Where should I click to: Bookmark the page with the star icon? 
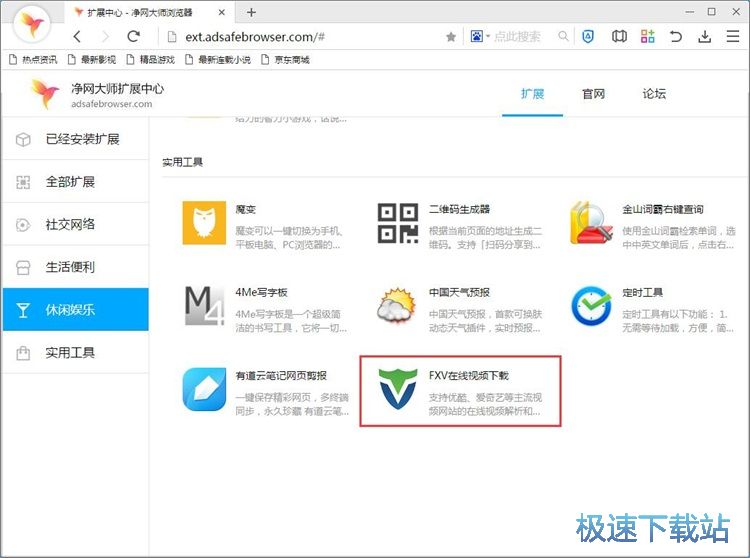click(x=451, y=37)
